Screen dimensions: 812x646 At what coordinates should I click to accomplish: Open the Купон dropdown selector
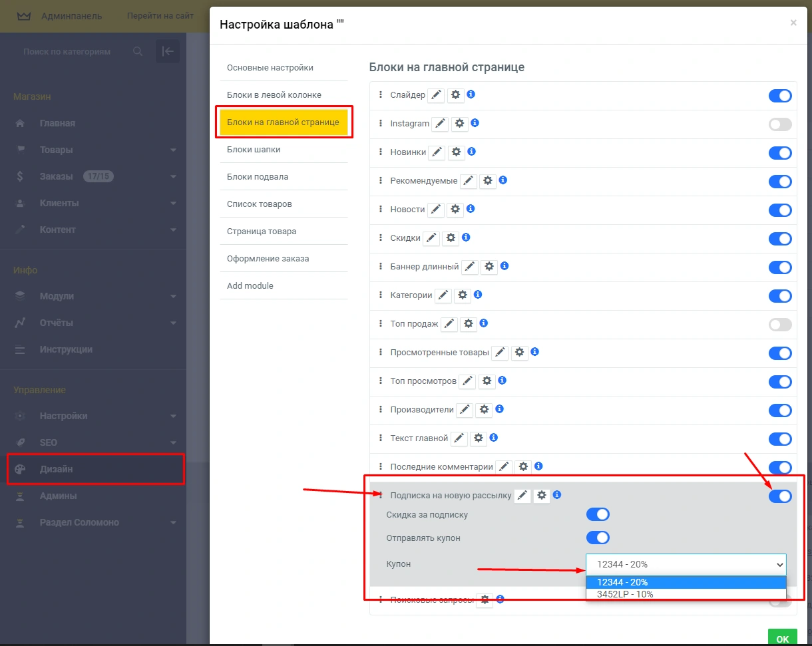[686, 564]
